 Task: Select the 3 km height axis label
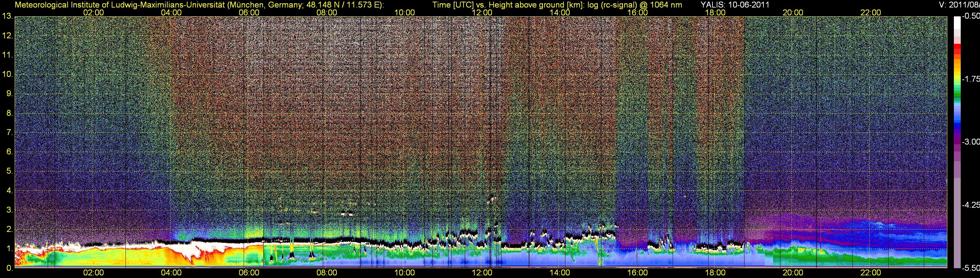click(9, 210)
